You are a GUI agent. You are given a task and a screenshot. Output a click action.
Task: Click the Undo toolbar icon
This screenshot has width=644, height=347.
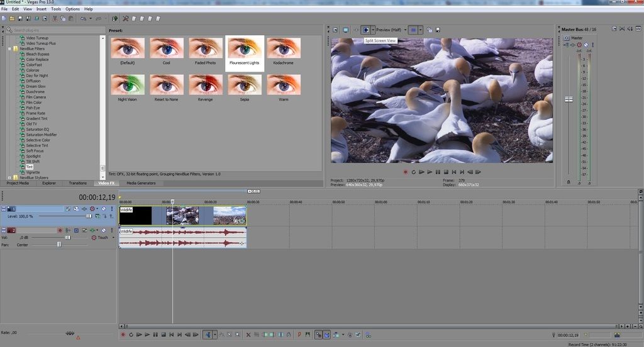pyautogui.click(x=84, y=18)
